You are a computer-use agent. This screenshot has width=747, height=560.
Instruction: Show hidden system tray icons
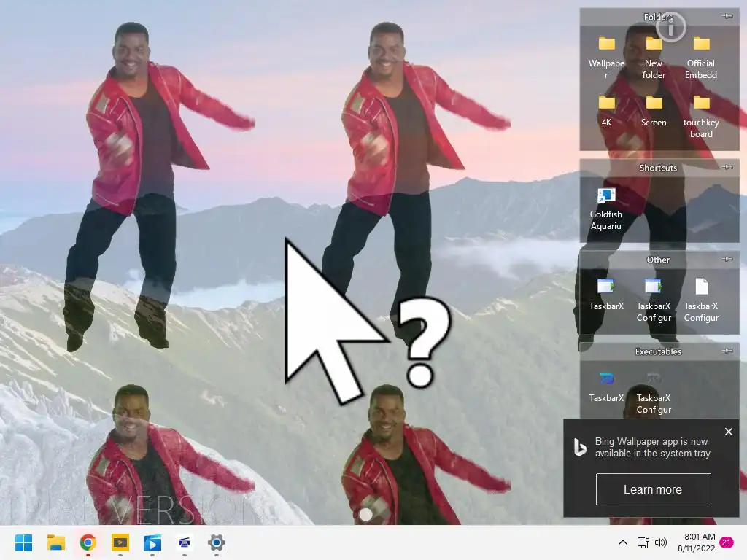623,542
